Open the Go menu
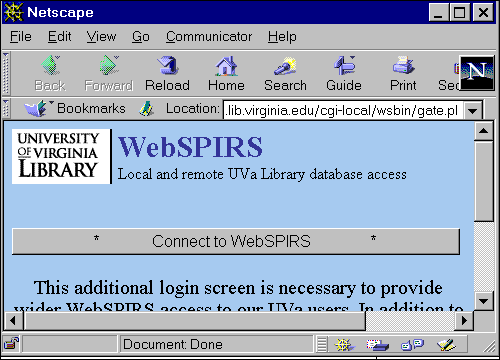Image resolution: width=500 pixels, height=360 pixels. (141, 36)
